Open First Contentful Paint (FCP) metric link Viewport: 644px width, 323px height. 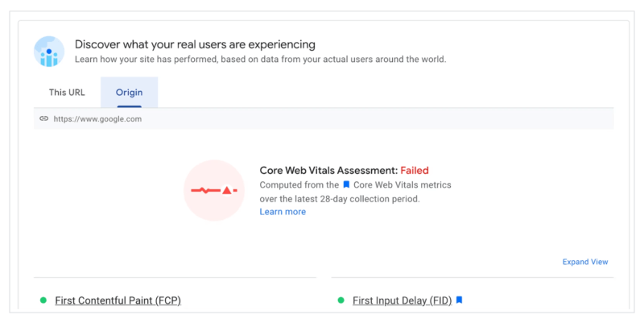tap(118, 300)
